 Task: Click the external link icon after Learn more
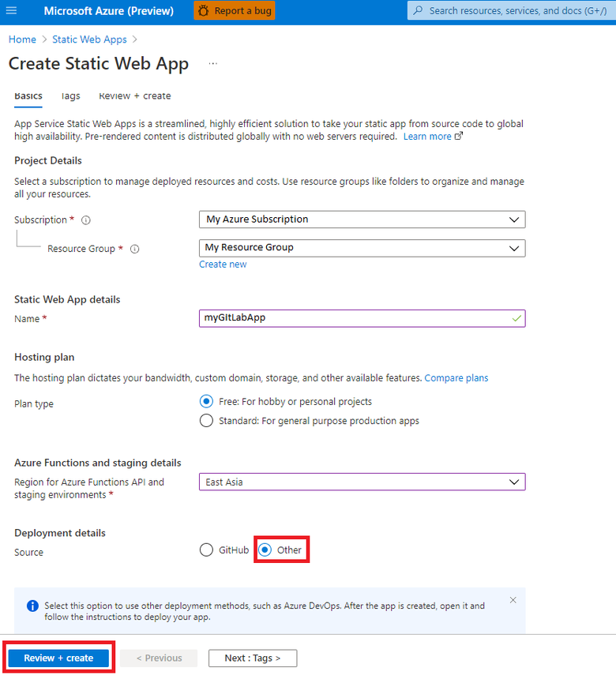[x=458, y=136]
